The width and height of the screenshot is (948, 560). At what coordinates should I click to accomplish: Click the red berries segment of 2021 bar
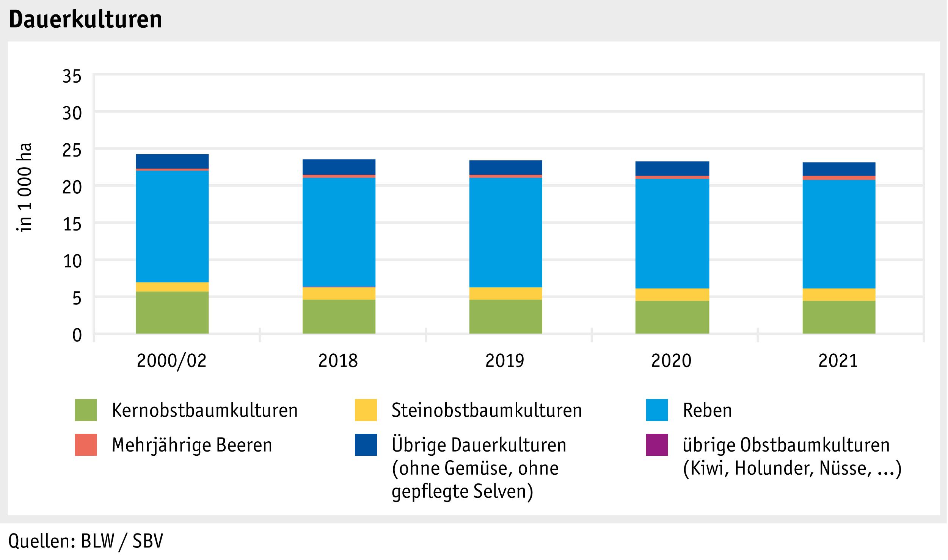(839, 178)
